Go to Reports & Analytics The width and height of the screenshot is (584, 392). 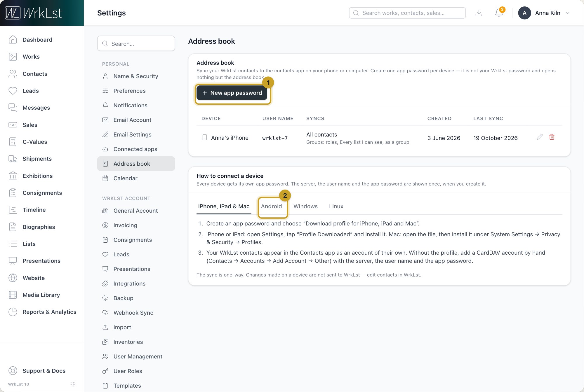coord(49,312)
